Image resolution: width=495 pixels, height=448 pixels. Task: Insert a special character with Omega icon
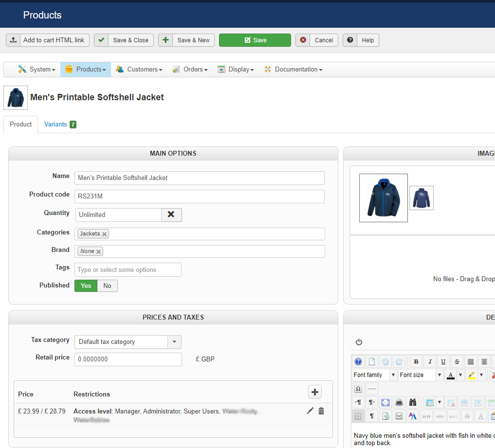tap(358, 389)
